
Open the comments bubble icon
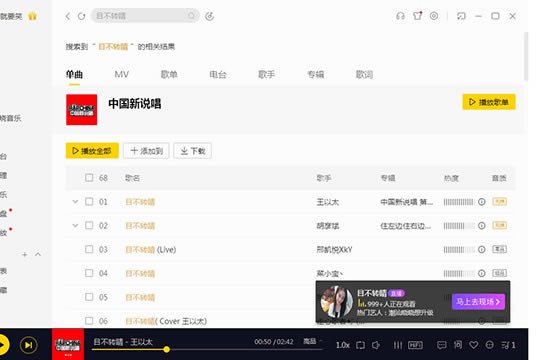[442, 345]
